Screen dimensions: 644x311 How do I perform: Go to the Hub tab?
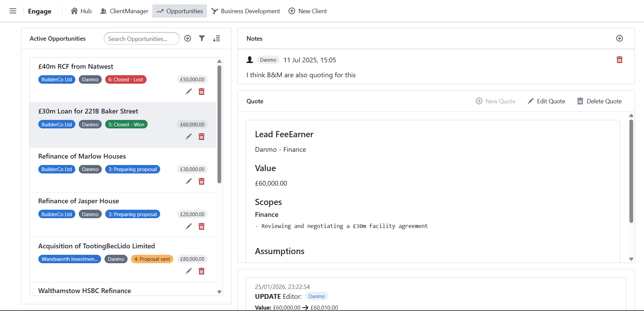pos(81,11)
